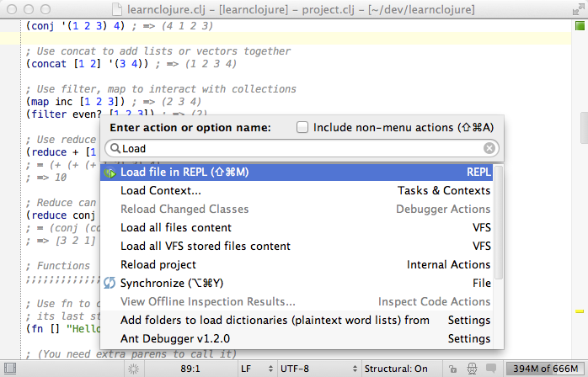Screen dimensions: 588x377
Task: Click the green inspection status square
Action: (x=580, y=26)
